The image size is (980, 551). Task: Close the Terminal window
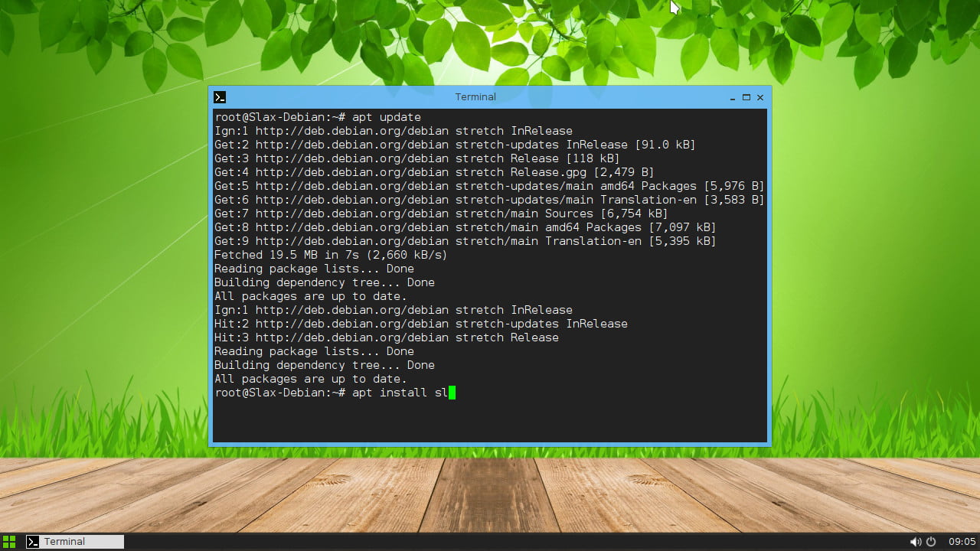(760, 97)
